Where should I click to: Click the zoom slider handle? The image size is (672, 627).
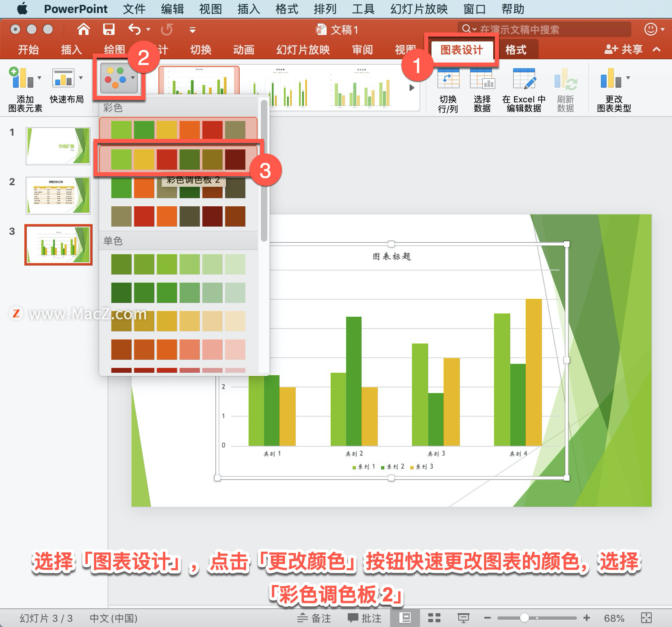525,618
